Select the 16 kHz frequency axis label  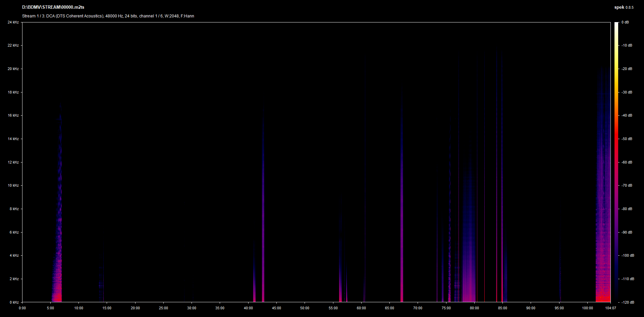coord(13,115)
